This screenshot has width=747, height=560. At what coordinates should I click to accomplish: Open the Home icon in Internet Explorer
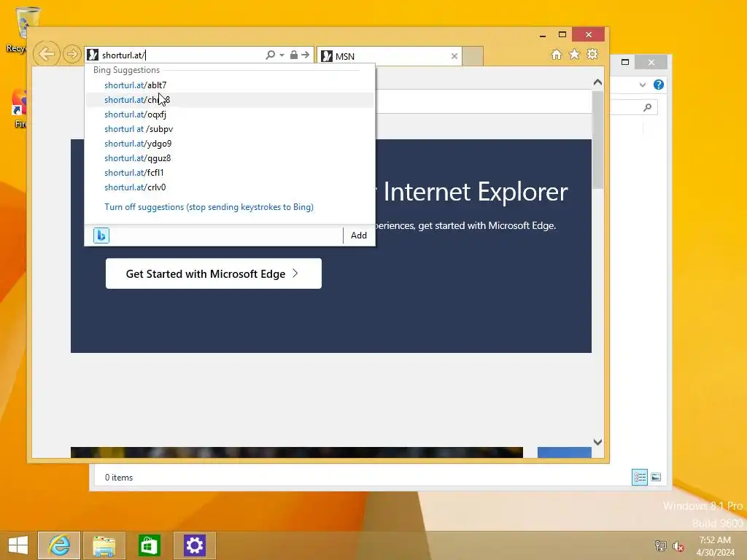[557, 54]
